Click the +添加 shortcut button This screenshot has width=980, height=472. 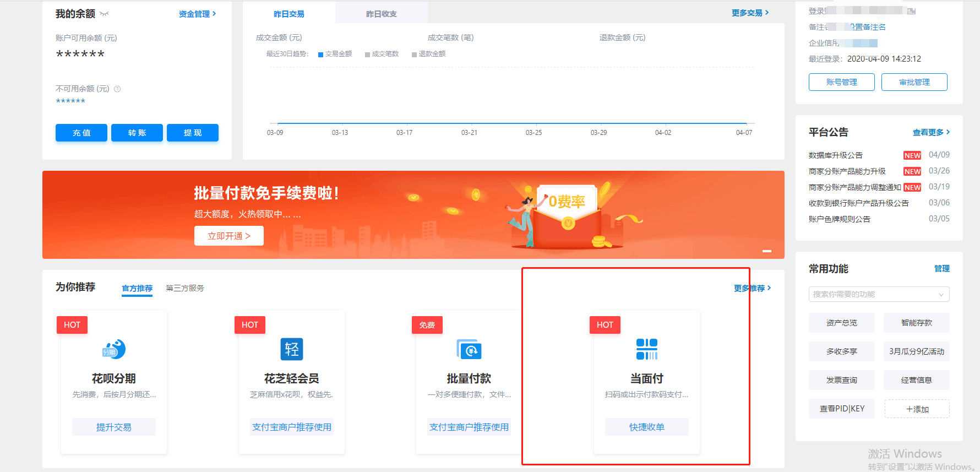(917, 409)
